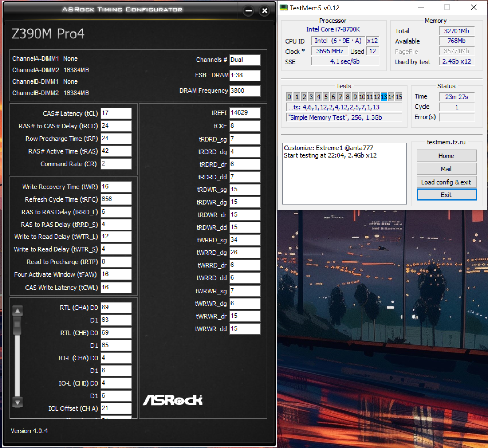Screen dimensions: 488x448
Task: Click the Channels # field showing Dual
Action: click(x=245, y=60)
